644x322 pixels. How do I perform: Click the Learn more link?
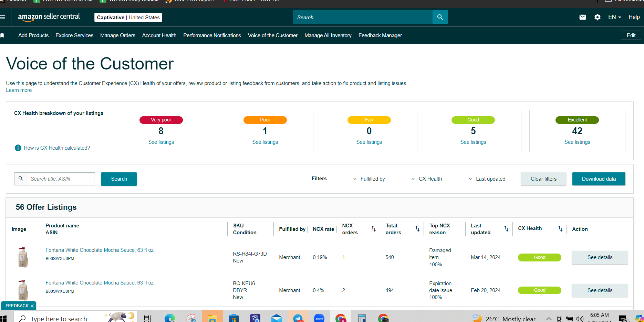pos(19,90)
